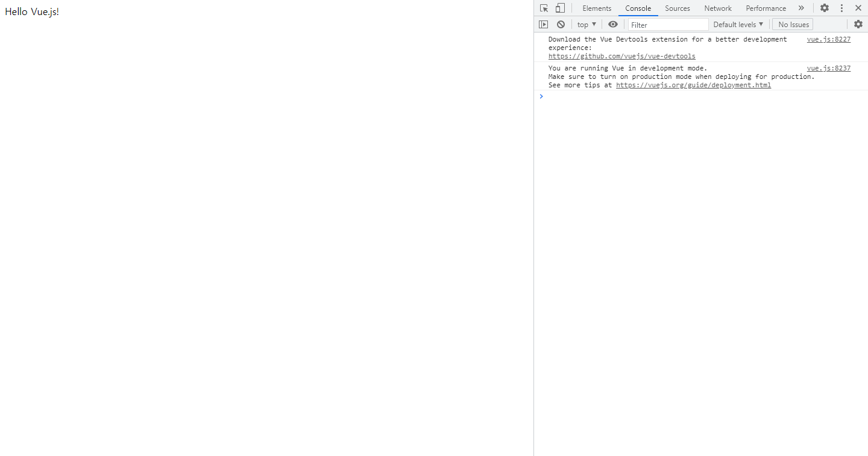The width and height of the screenshot is (868, 456).
Task: Open the console settings gear icon
Action: pos(858,24)
